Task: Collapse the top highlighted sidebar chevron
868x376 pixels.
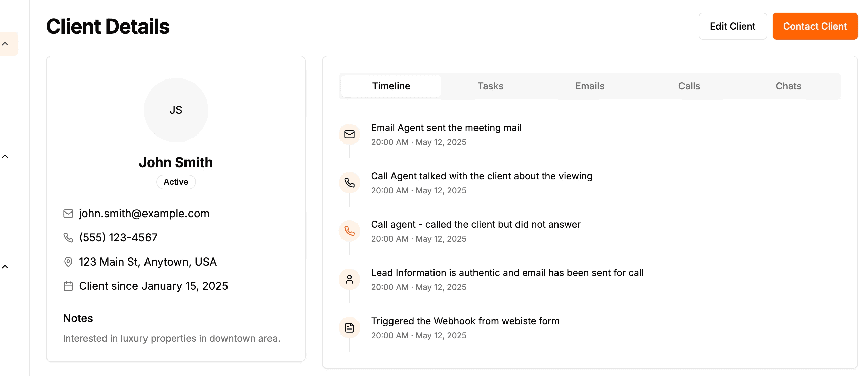Action: pyautogui.click(x=5, y=44)
